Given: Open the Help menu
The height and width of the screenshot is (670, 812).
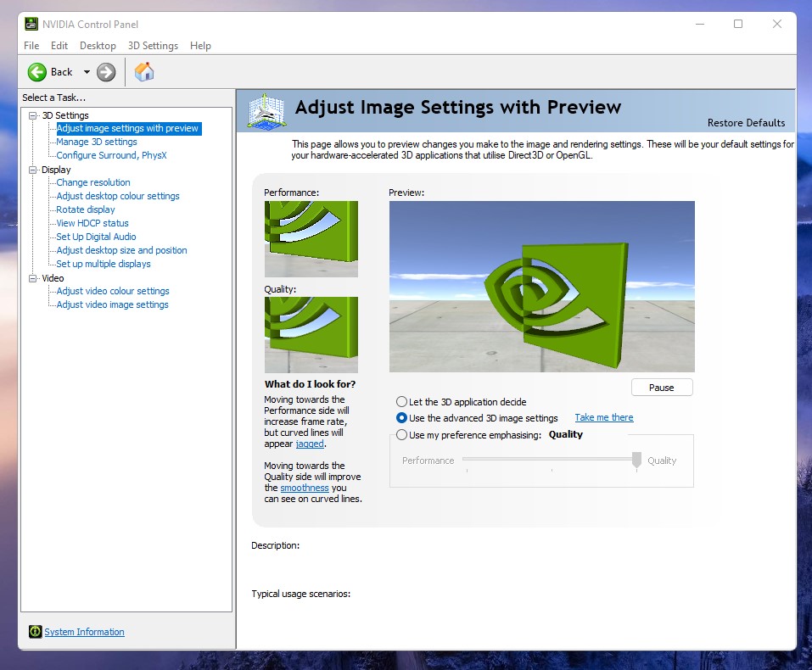Looking at the screenshot, I should 200,46.
